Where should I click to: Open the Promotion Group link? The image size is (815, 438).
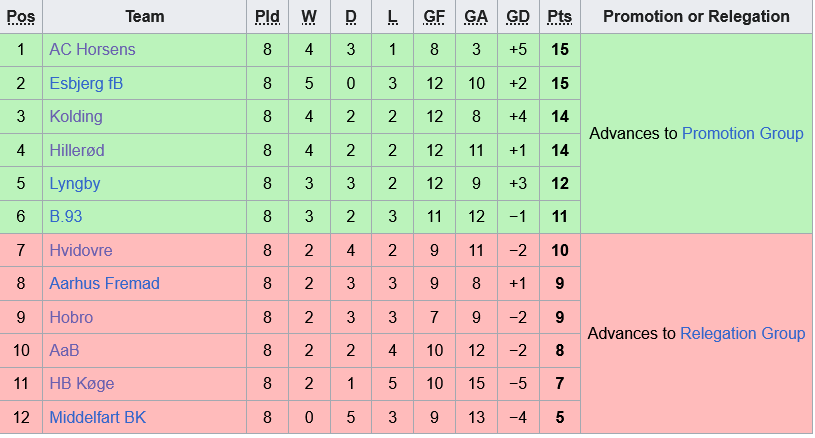pyautogui.click(x=742, y=133)
